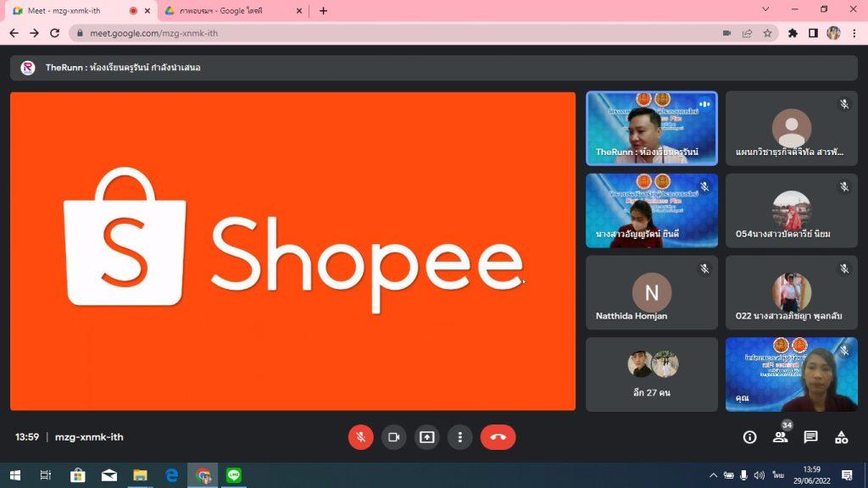Open the Windows Start menu
Viewport: 868px width, 488px height.
pos(15,475)
